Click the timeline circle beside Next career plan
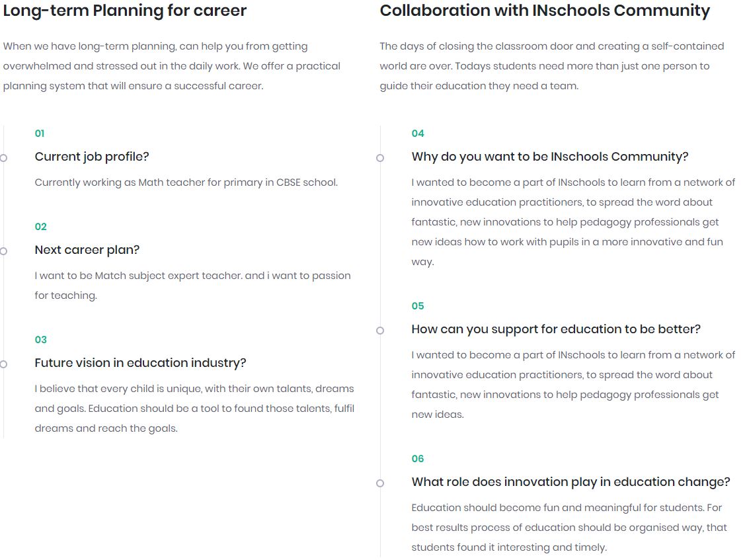This screenshot has width=747, height=560. pos(3,251)
